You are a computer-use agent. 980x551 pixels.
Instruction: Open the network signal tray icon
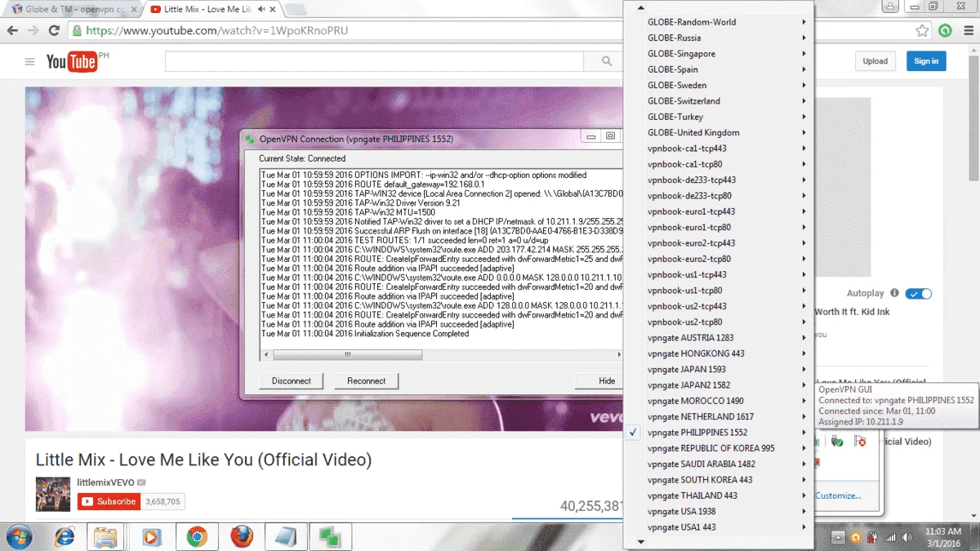tap(889, 537)
